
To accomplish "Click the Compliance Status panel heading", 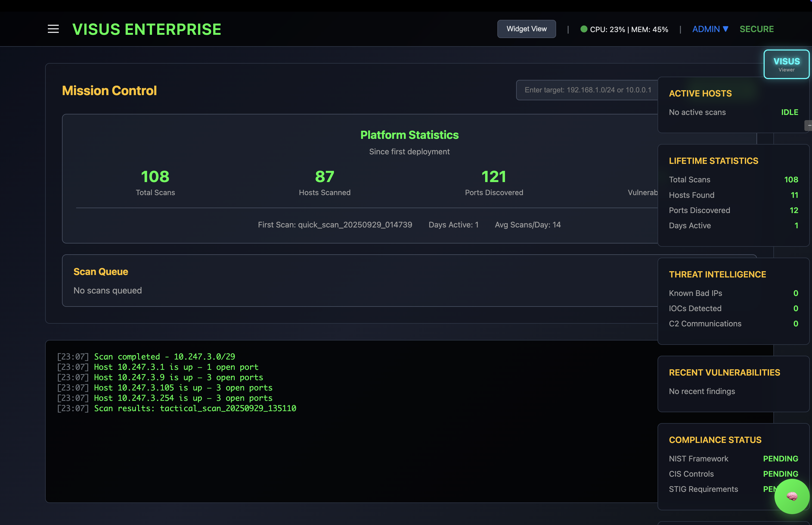I will (x=715, y=440).
